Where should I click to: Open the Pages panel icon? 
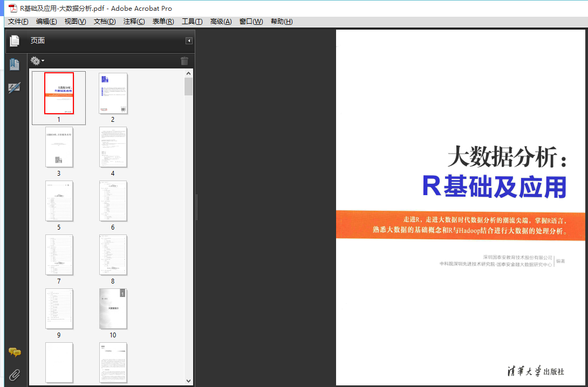tap(14, 40)
